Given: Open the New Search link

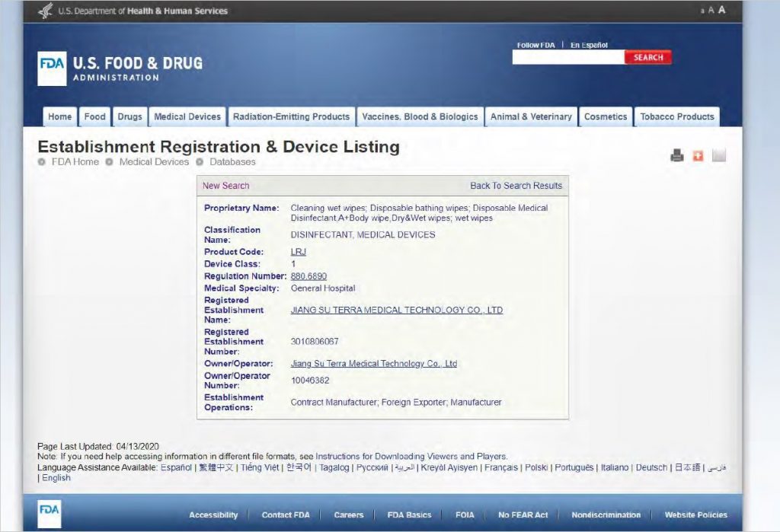Looking at the screenshot, I should pos(225,186).
